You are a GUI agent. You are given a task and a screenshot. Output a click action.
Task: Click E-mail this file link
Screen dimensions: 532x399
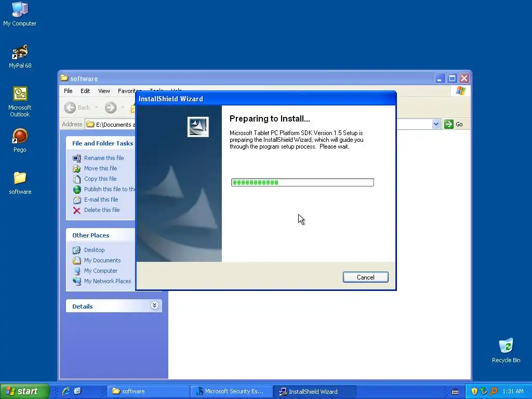coord(101,199)
